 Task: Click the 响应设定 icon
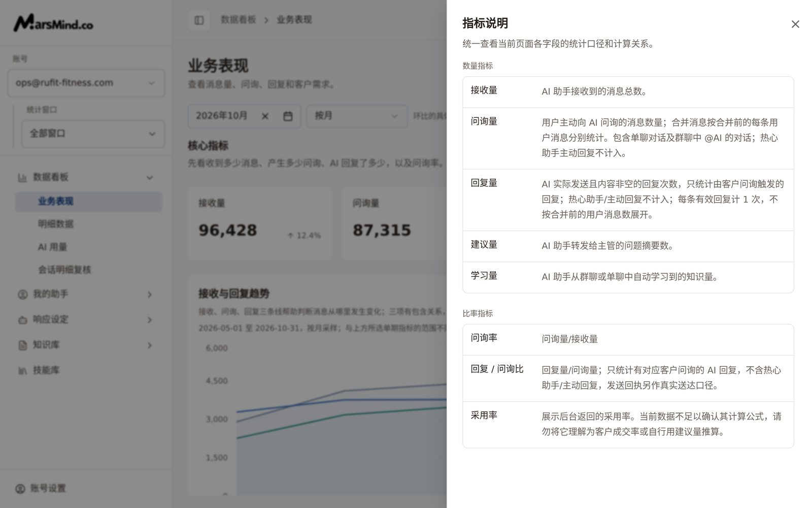(22, 320)
